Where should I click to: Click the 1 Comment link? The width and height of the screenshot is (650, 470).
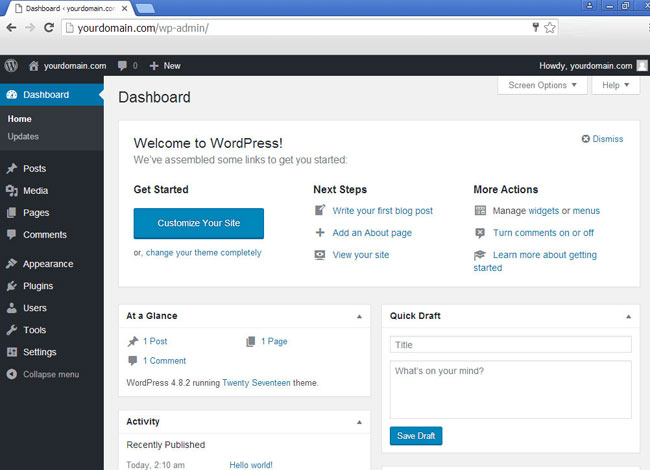(165, 361)
